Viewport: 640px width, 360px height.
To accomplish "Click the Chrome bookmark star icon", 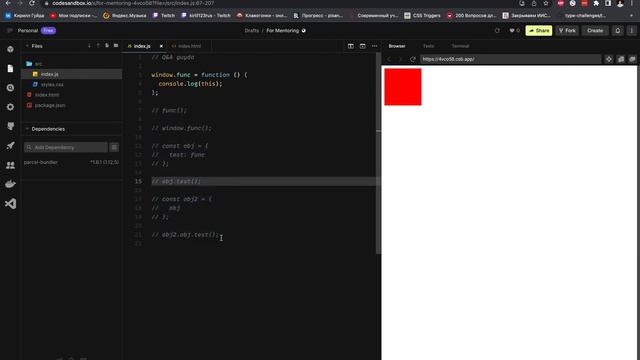I will point(546,3).
